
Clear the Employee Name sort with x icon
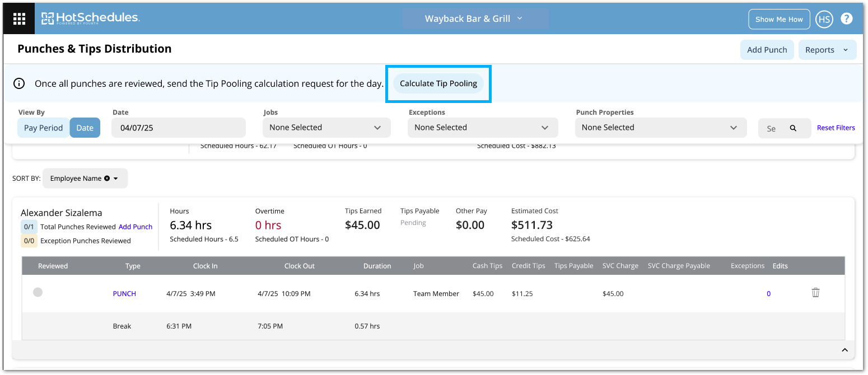[x=106, y=179]
